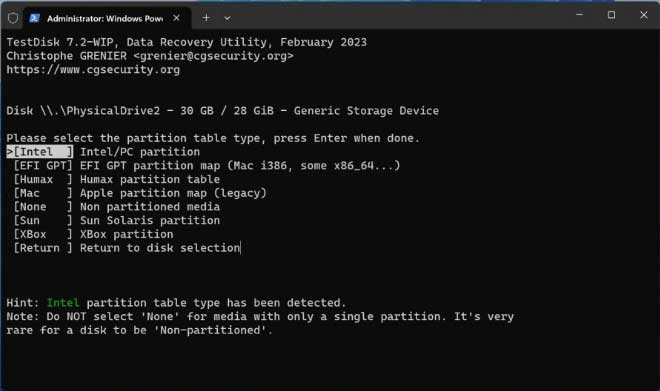
Task: Click the PowerShell icon on the tab
Action: coord(35,18)
